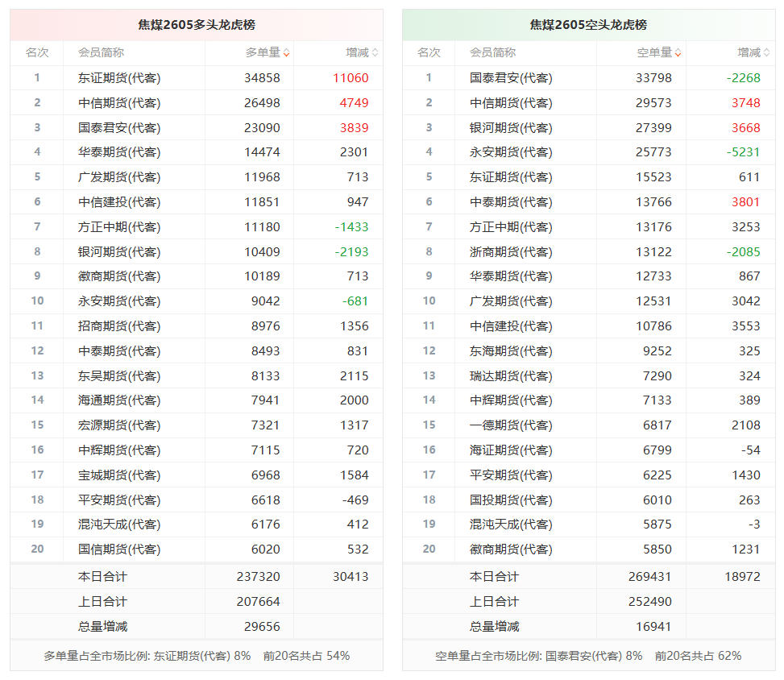The image size is (784, 680).
Task: Click 会员简称 header in short table
Action: tap(492, 52)
